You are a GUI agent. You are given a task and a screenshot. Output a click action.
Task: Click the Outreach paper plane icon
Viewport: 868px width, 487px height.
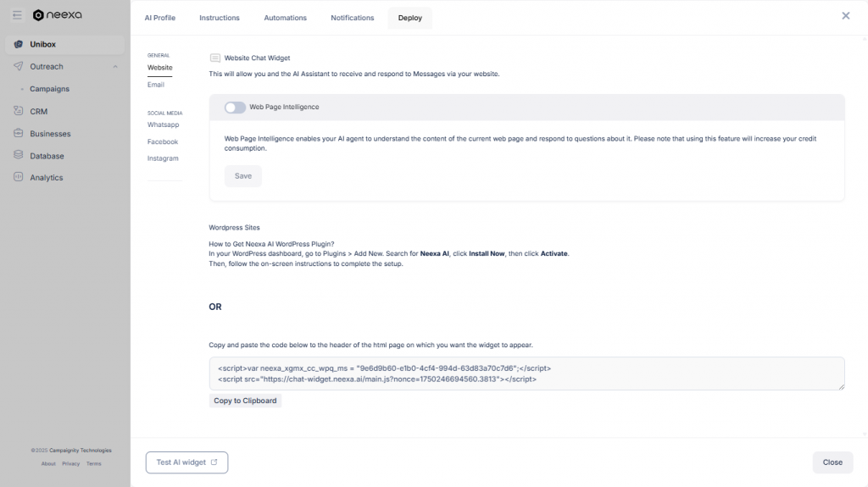point(19,67)
